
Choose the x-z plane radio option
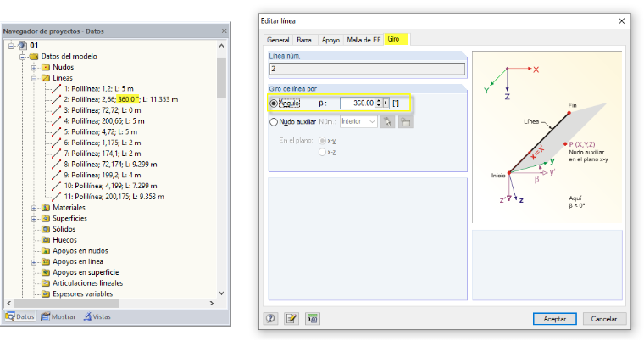pos(322,152)
